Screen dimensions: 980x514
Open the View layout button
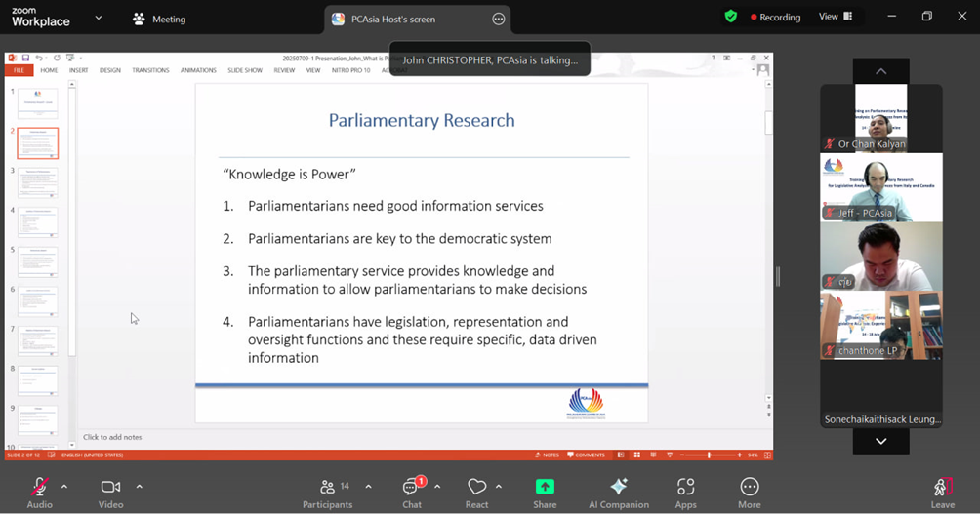click(x=836, y=17)
